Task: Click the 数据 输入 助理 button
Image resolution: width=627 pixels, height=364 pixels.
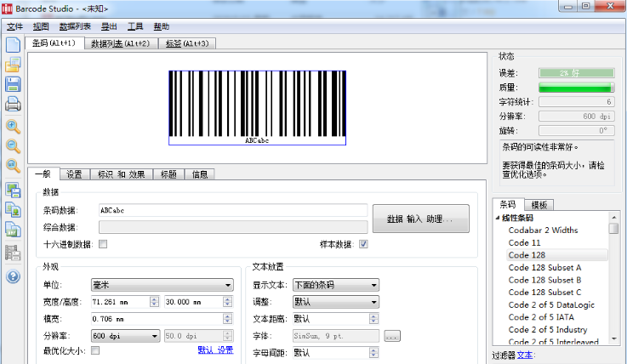Action: click(420, 219)
